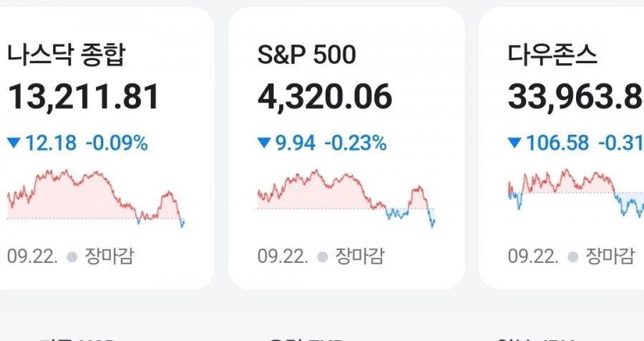Click the gray status dot on Dow Jones card

tap(572, 256)
